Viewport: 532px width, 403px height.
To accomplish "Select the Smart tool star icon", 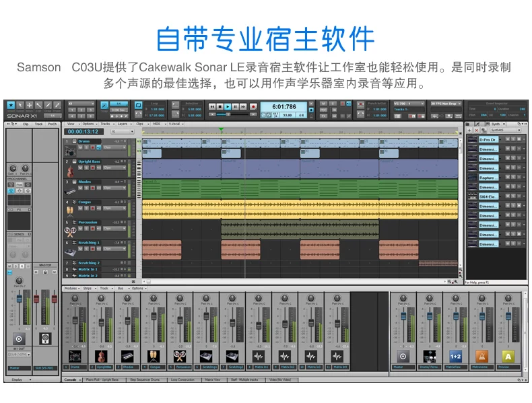I will coord(11,106).
